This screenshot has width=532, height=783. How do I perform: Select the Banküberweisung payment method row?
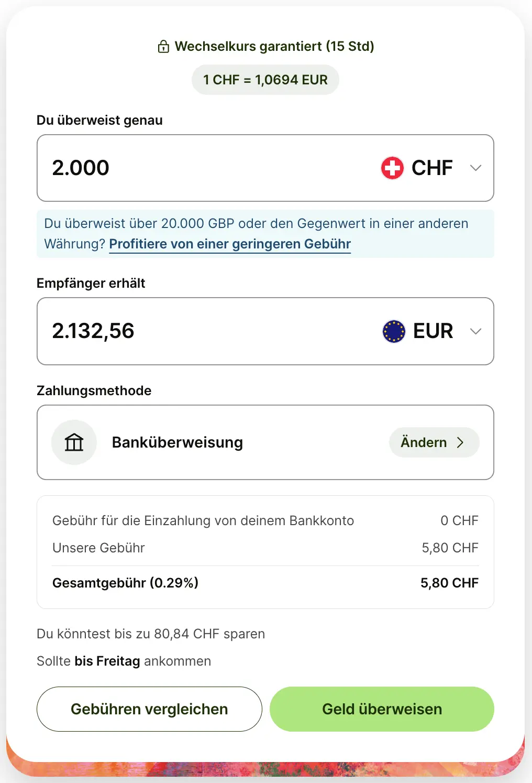pos(265,442)
